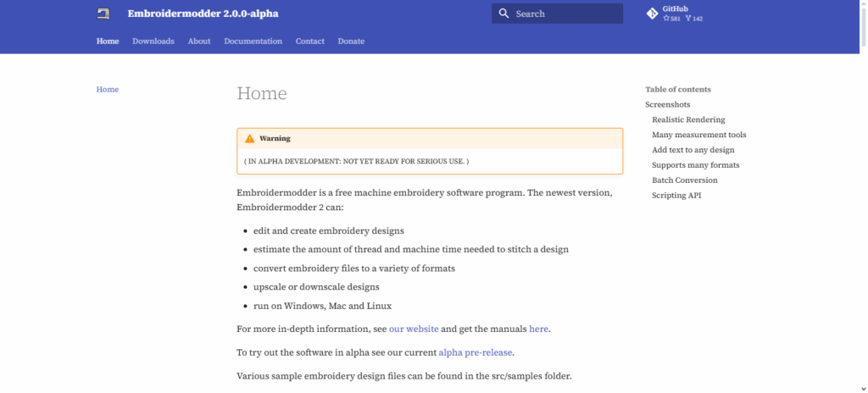Viewport: 868px width, 393px height.
Task: Click the Embroidermodder logo icon in header
Action: 103,14
